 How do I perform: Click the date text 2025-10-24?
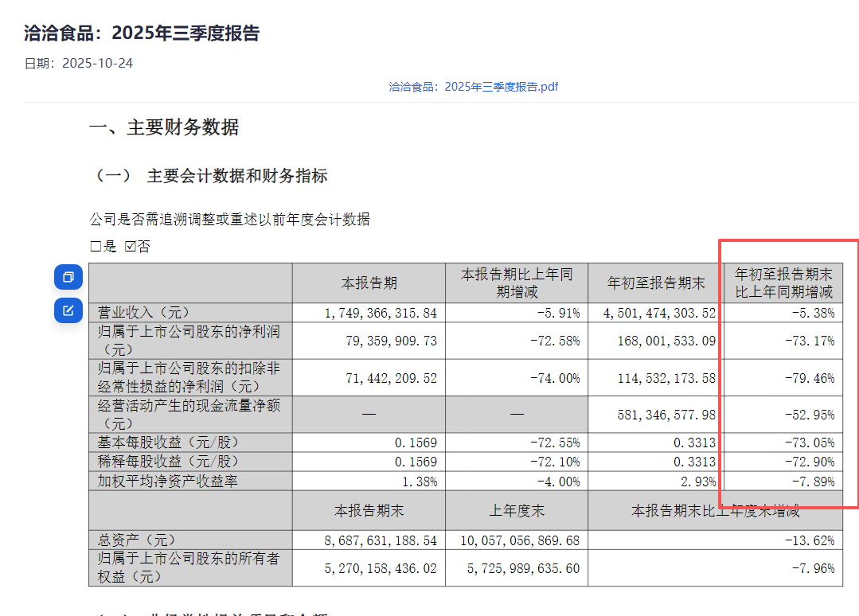coord(97,64)
